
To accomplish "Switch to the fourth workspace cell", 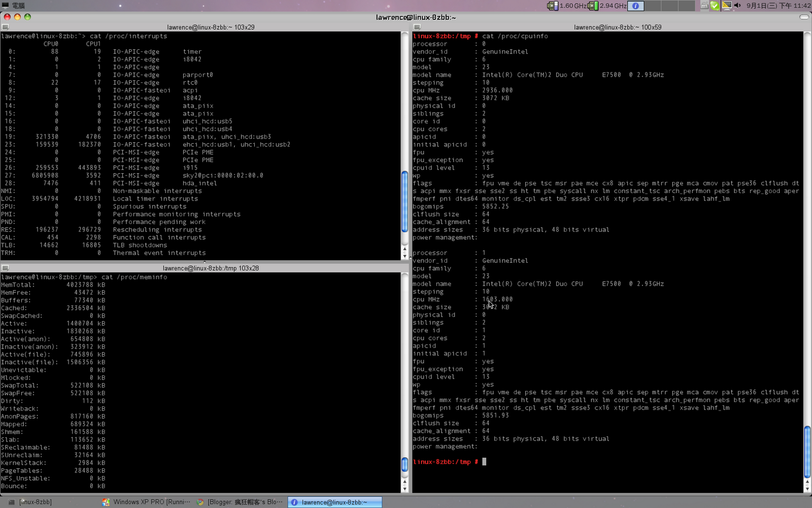I will [x=687, y=6].
